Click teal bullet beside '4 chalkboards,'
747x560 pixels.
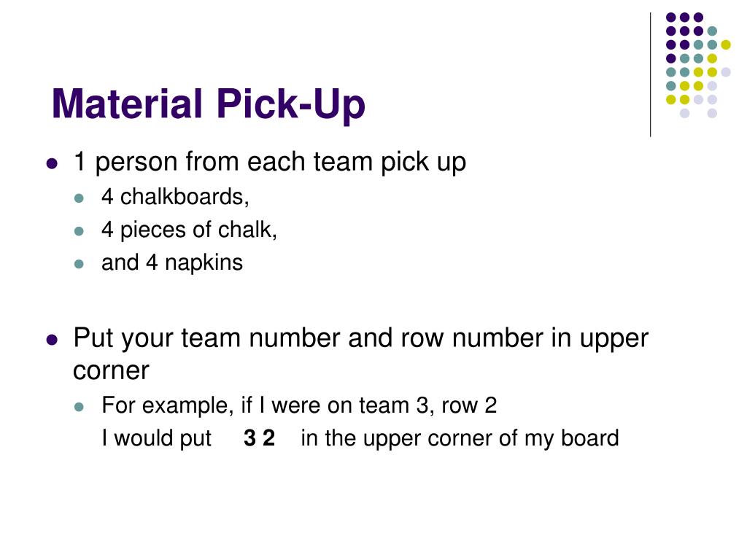tap(79, 198)
